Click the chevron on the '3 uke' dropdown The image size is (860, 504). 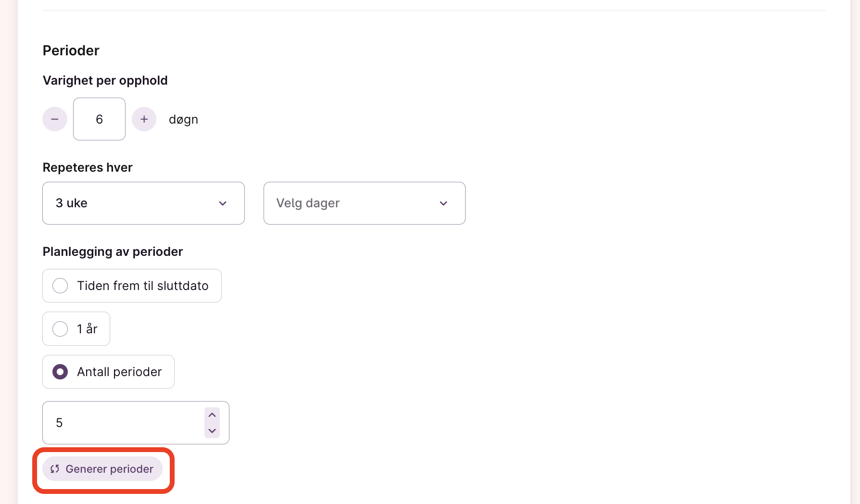pyautogui.click(x=223, y=203)
